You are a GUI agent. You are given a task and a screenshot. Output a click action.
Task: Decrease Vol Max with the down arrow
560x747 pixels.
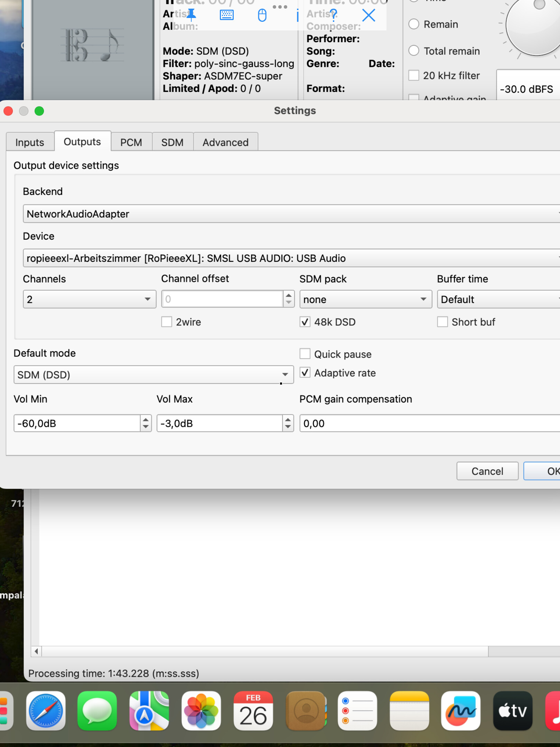tap(288, 427)
